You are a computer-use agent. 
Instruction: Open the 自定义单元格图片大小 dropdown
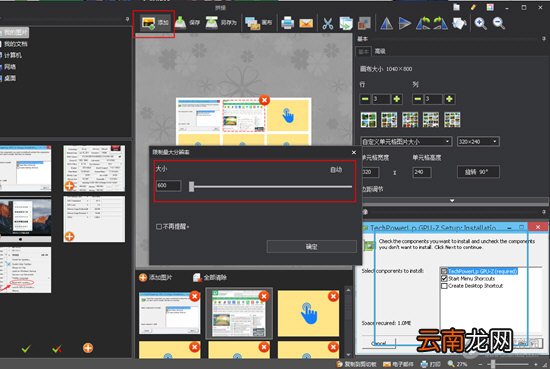[x=406, y=142]
